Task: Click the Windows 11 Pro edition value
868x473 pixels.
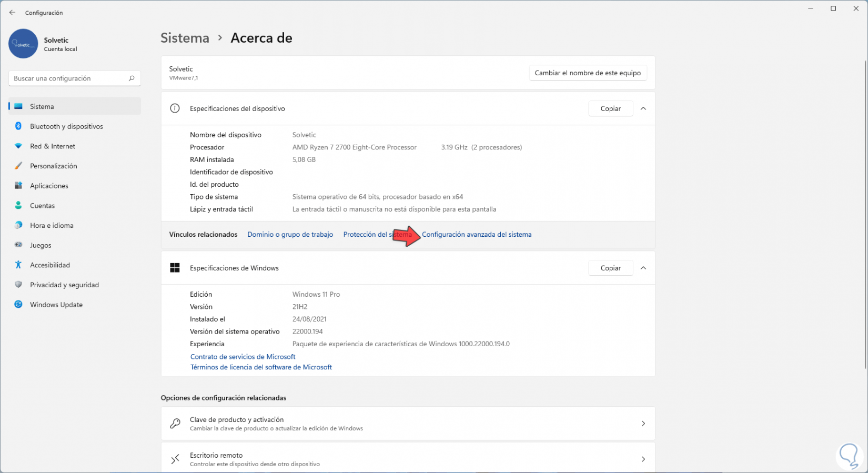Action: (x=316, y=295)
